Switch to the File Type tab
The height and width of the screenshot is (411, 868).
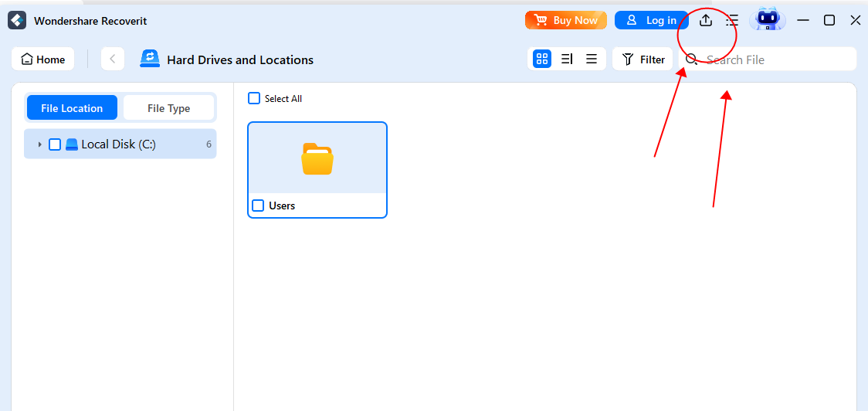(168, 108)
